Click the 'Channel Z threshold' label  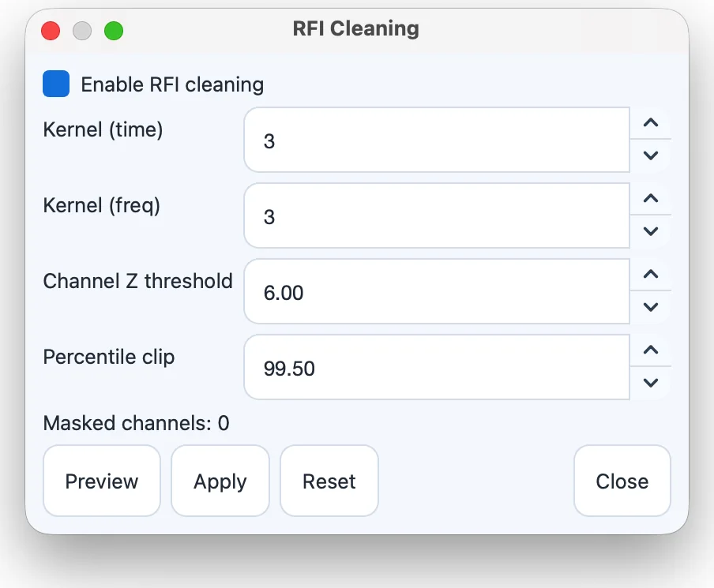137,281
